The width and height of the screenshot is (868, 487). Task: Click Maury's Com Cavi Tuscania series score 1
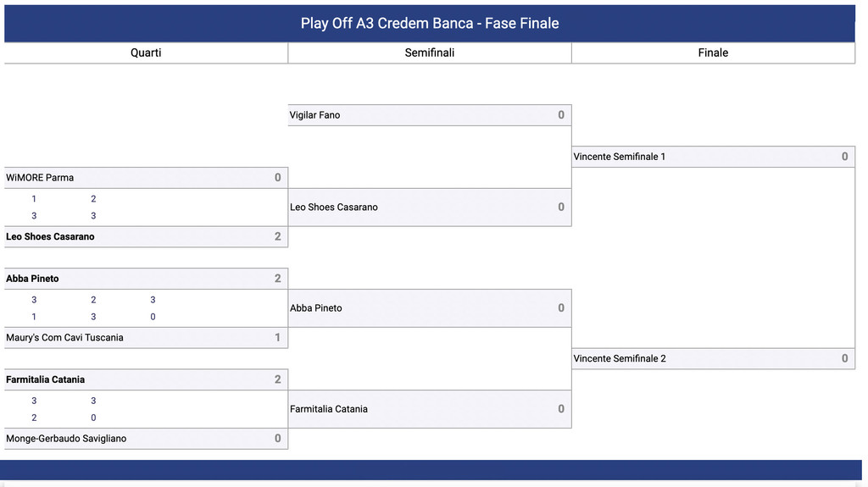click(278, 338)
